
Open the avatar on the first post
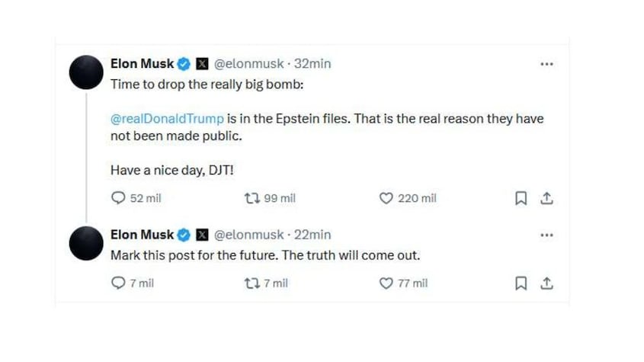(88, 73)
